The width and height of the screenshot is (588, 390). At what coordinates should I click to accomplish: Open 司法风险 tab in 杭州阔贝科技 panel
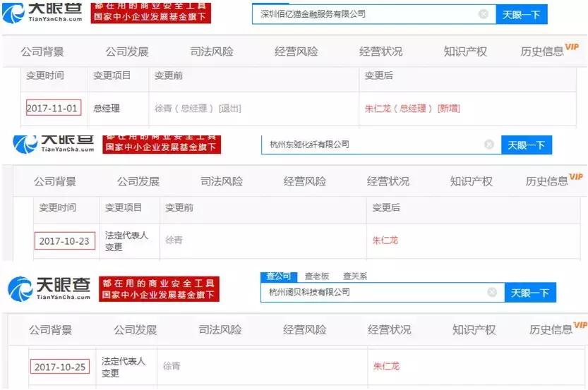[x=220, y=330]
